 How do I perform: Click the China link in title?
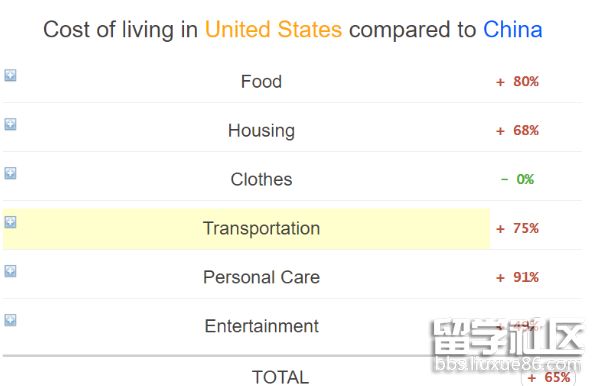coord(513,30)
